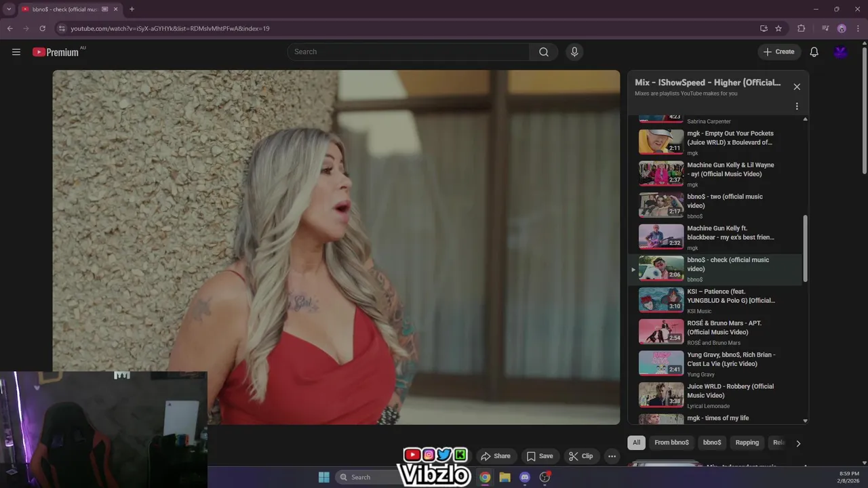Open Chrome from the taskbar
This screenshot has width=868, height=488.
485,477
